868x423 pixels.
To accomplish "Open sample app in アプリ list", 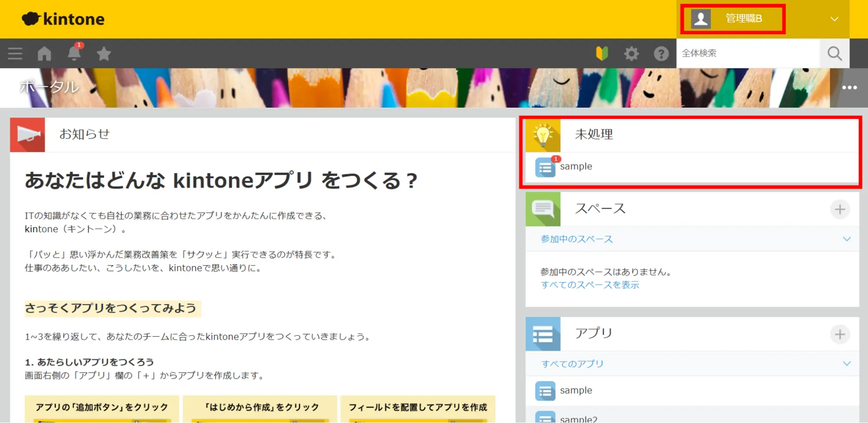I will pyautogui.click(x=576, y=390).
